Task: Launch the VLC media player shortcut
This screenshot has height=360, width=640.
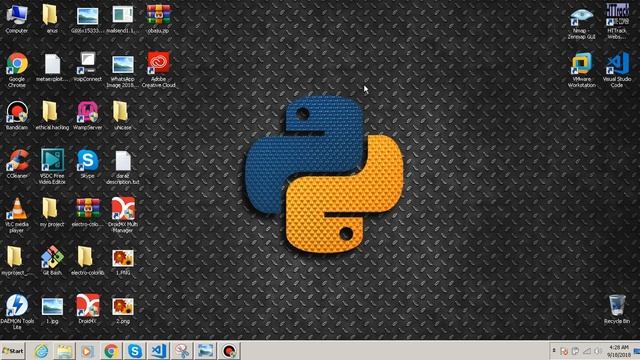Action: [17, 215]
